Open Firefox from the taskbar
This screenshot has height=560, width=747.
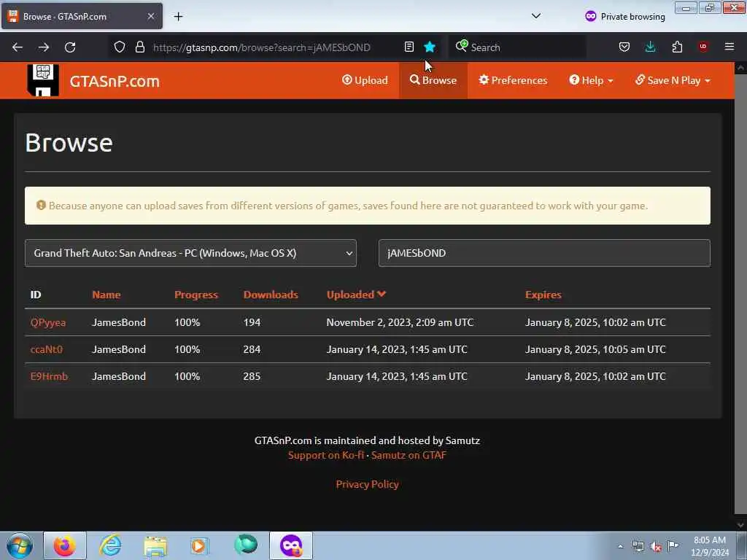[x=65, y=545]
